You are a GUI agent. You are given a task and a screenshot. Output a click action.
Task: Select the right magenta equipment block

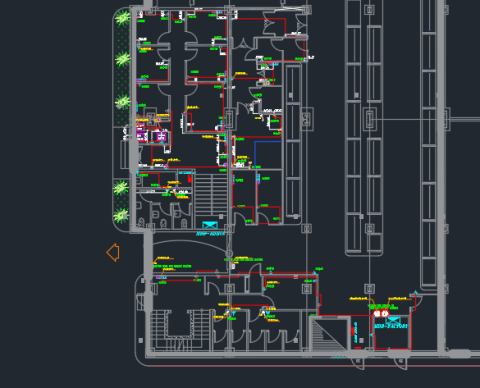tap(161, 136)
